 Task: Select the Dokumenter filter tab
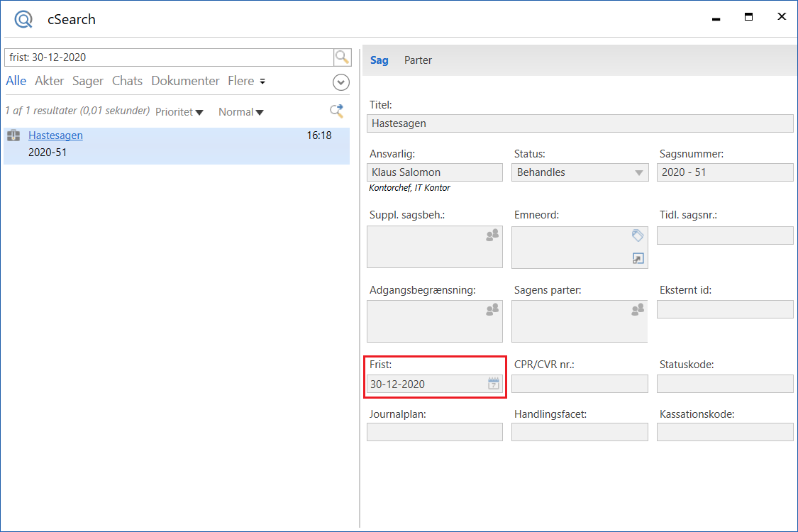[185, 81]
